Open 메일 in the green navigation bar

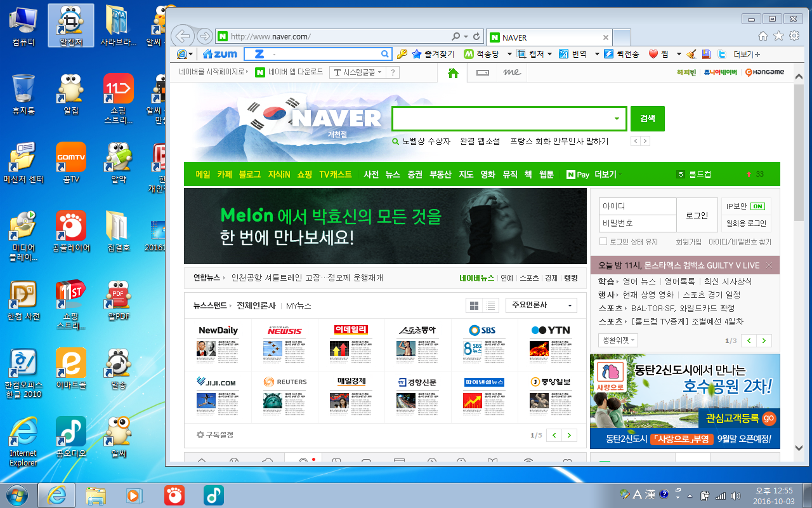pyautogui.click(x=203, y=175)
